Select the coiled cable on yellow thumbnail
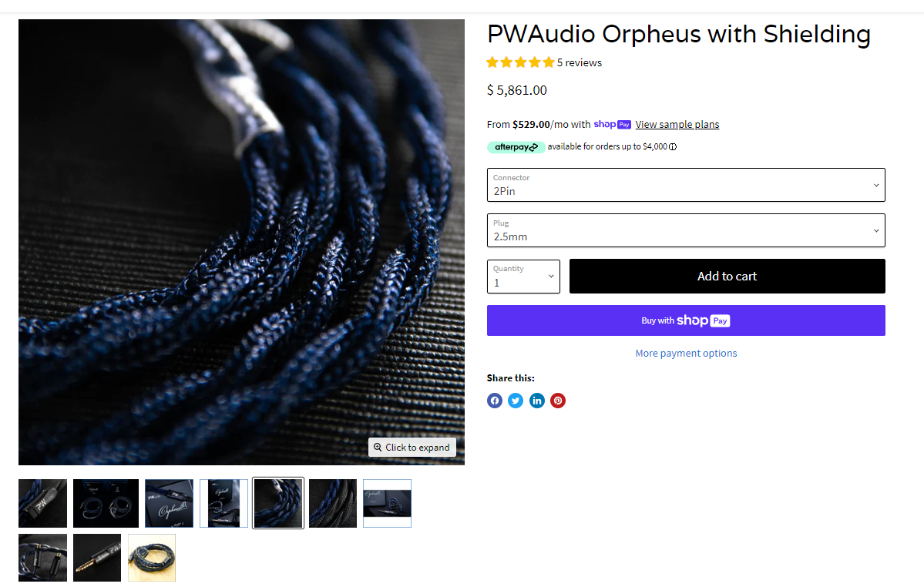Image resolution: width=924 pixels, height=587 pixels. point(152,558)
